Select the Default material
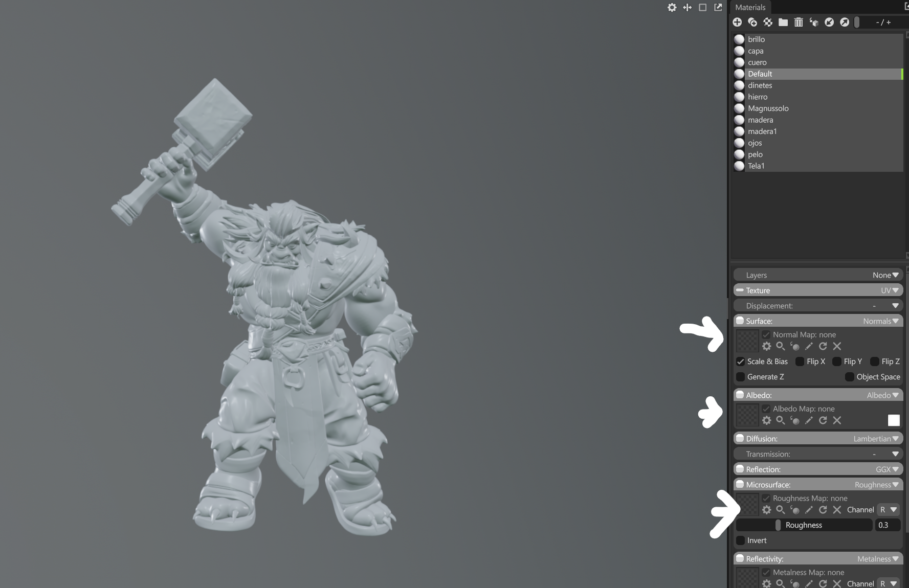 coord(818,74)
